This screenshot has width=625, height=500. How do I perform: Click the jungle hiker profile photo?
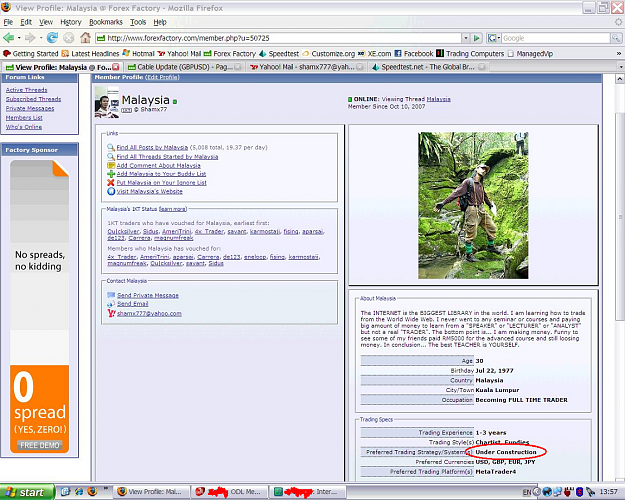(473, 205)
